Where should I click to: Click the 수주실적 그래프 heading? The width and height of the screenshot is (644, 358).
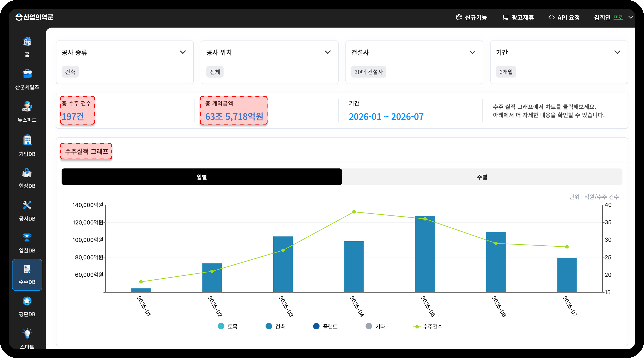click(x=86, y=151)
